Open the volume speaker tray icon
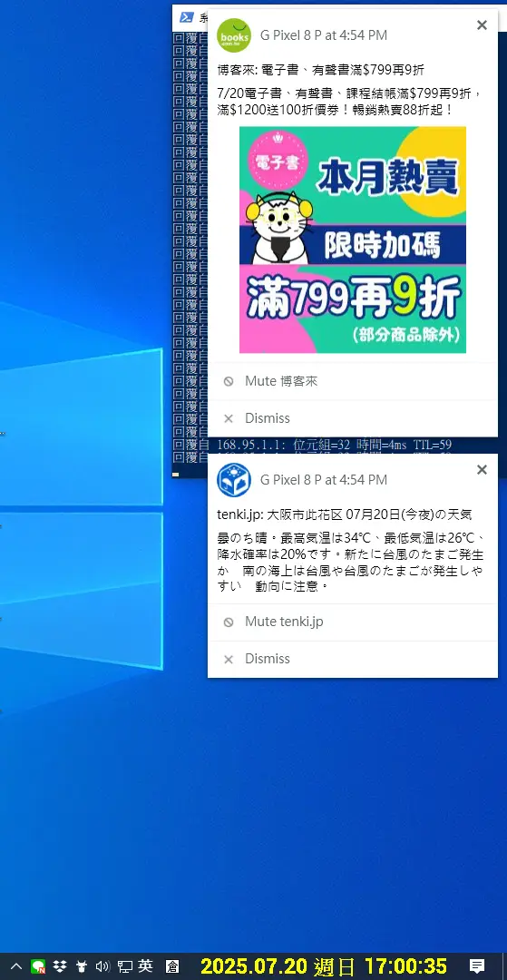 coord(103,966)
